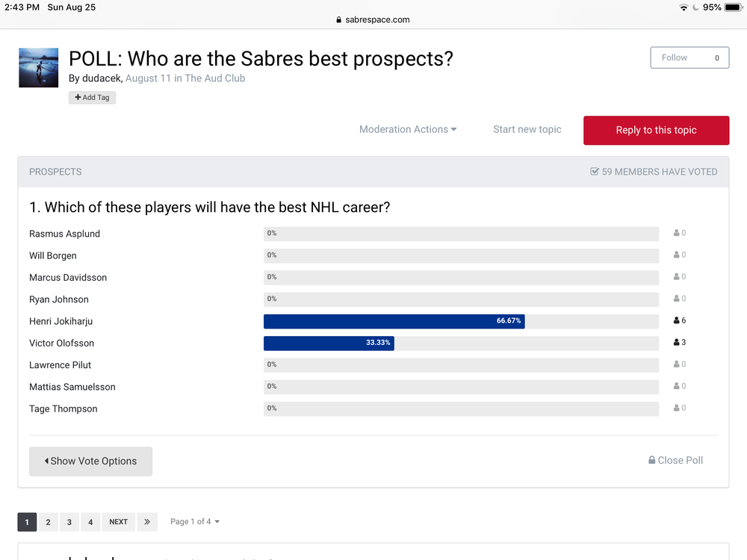The image size is (747, 560).
Task: Click the voter icon beside Victor Olofsson
Action: click(676, 343)
